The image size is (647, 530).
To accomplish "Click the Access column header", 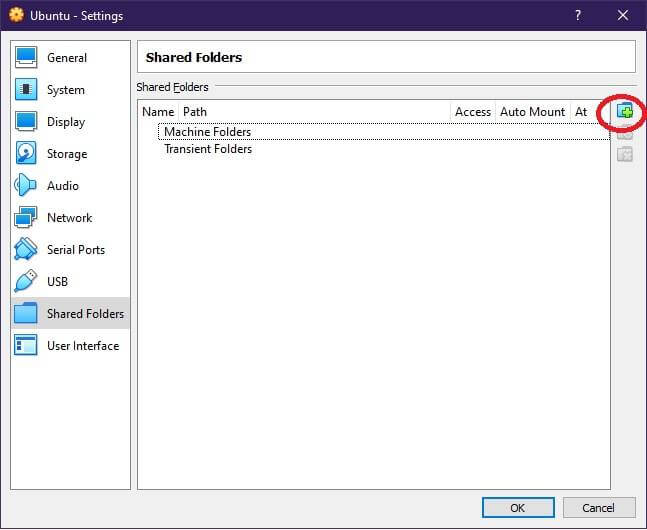I will 473,112.
